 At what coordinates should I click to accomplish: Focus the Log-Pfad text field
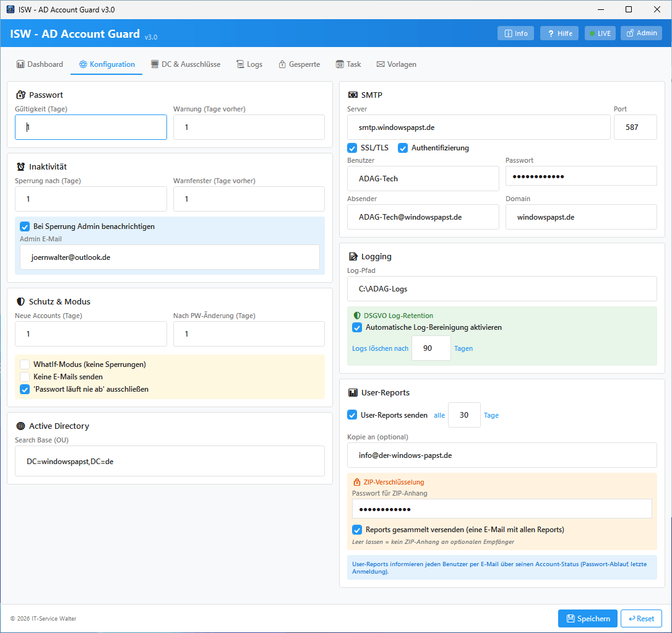[502, 289]
